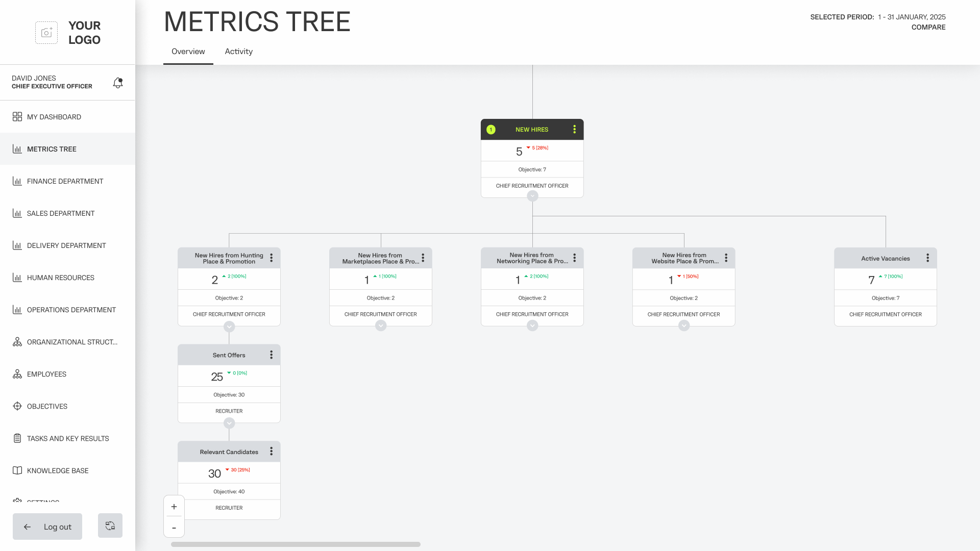This screenshot has width=980, height=551.
Task: Expand the New Hires from Website node
Action: pos(684,325)
